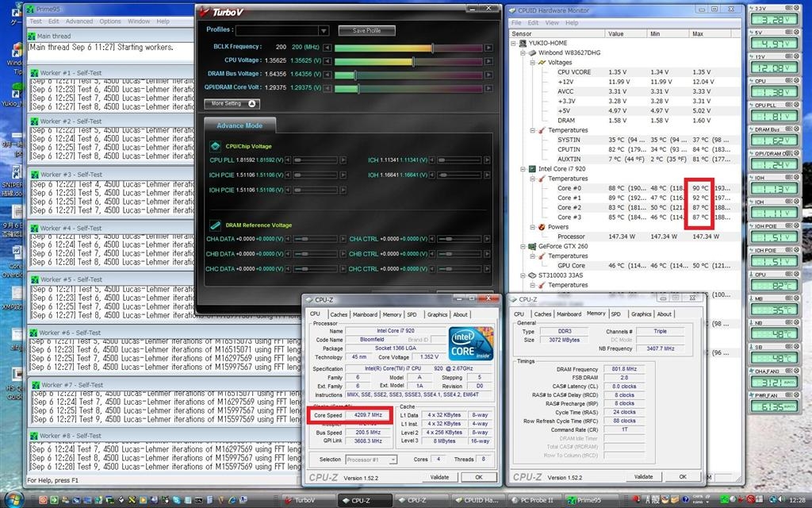Viewport: 812px width, 508px height.
Task: Click the CPU/Chip Voltage section icon
Action: click(216, 146)
